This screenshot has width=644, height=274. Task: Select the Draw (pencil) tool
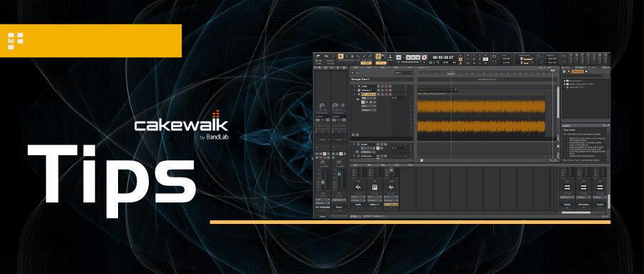pos(364,57)
